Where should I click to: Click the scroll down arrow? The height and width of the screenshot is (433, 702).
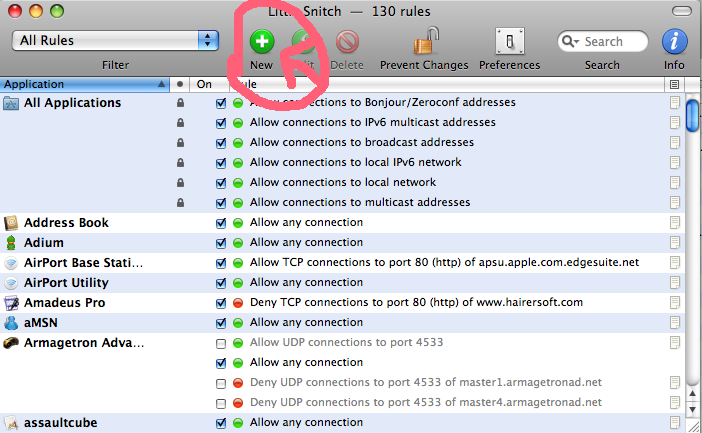(x=693, y=410)
